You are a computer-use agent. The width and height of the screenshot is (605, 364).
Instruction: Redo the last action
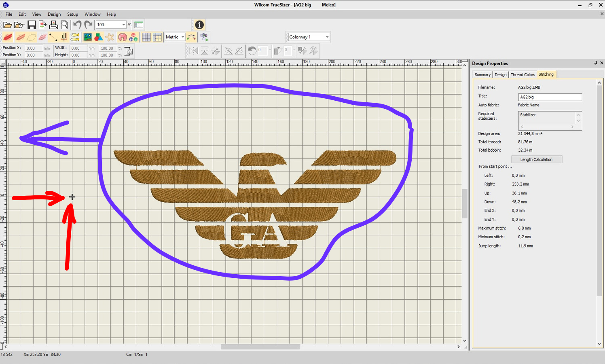88,25
